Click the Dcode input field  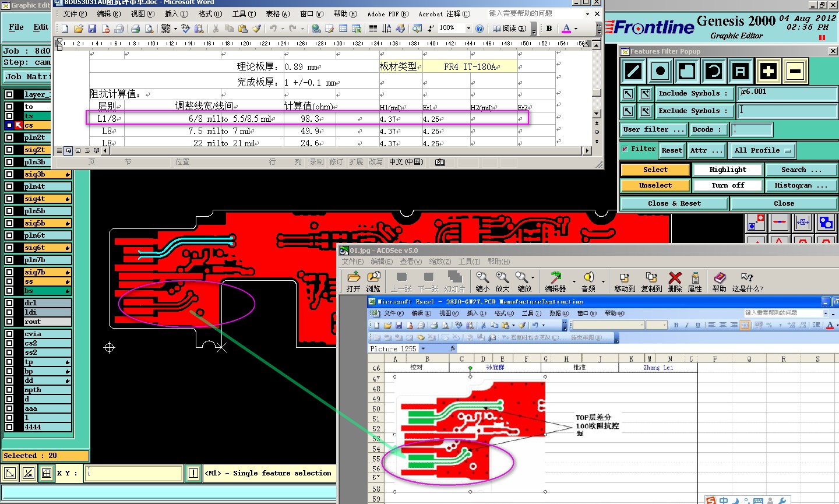click(x=751, y=129)
